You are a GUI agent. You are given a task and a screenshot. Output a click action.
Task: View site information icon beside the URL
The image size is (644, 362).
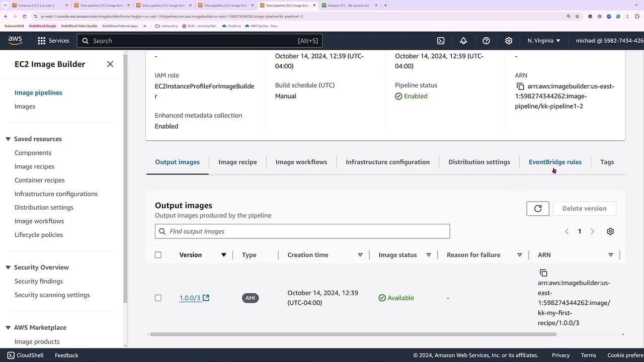(35, 16)
